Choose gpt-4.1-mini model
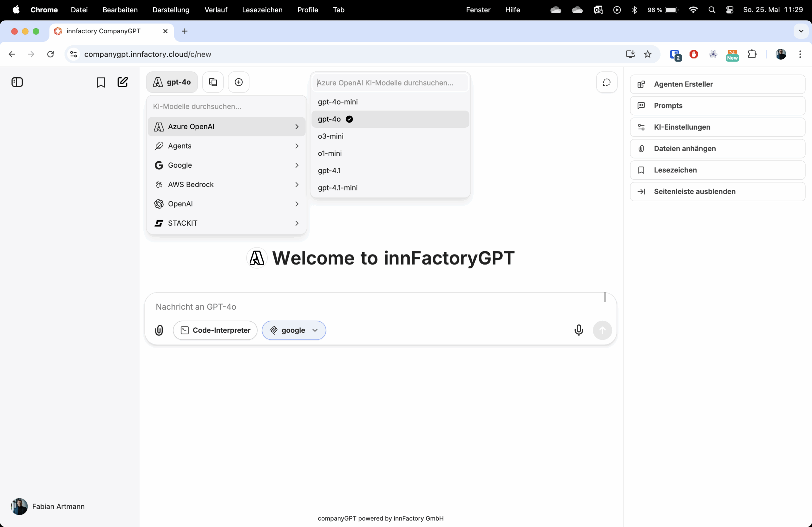This screenshot has width=812, height=527. tap(390, 188)
